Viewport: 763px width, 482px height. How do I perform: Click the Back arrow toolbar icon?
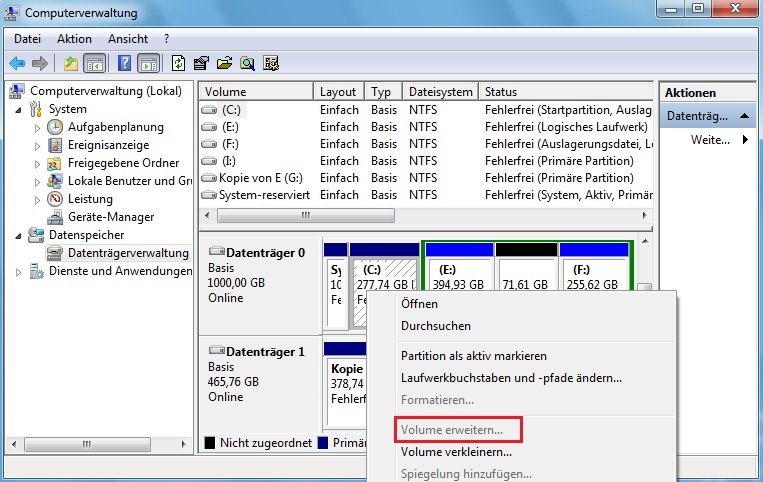coord(18,63)
